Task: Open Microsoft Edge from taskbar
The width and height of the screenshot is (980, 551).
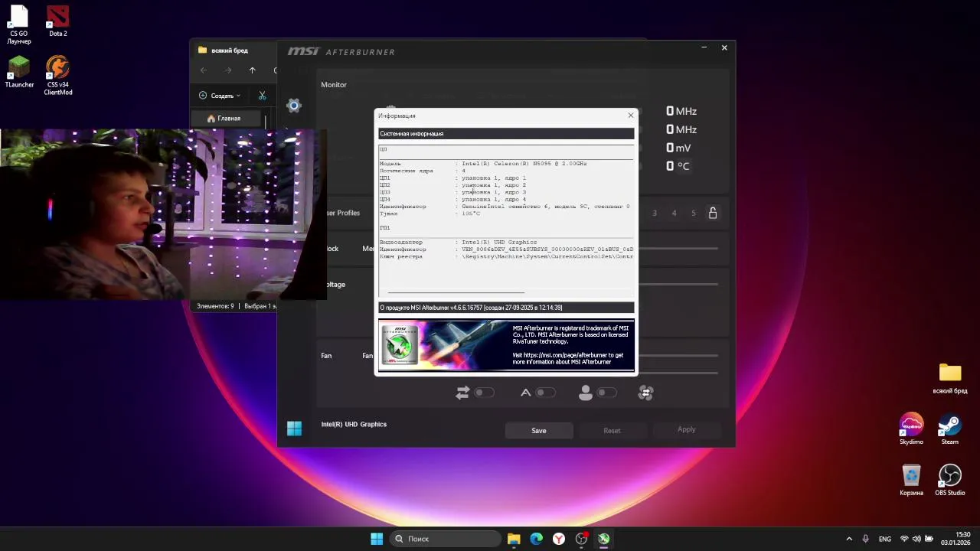Action: point(537,539)
